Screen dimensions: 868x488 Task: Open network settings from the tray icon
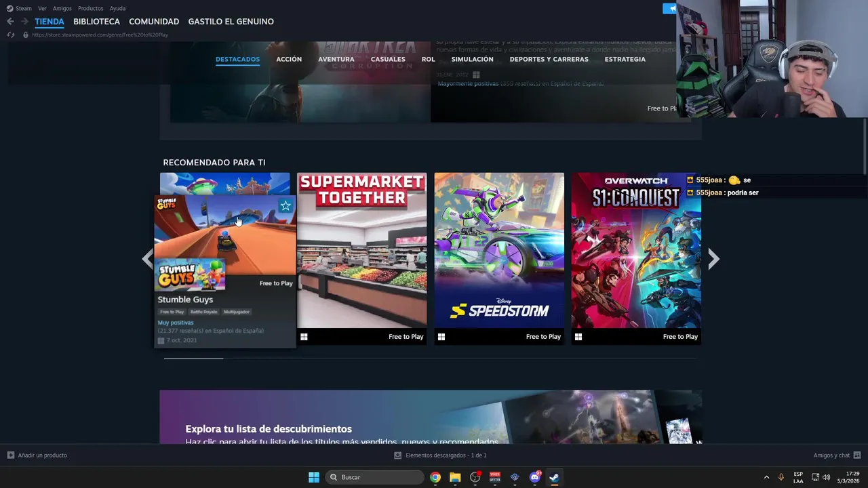tap(815, 477)
